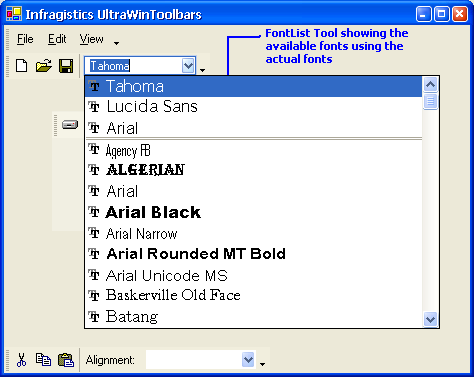The width and height of the screenshot is (474, 377).
Task: Select the Batang font
Action: [253, 317]
